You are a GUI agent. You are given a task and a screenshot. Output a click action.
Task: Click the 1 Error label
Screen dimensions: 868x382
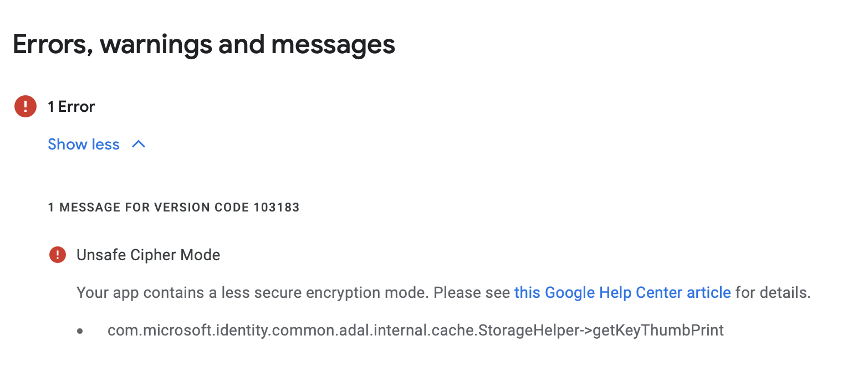72,106
